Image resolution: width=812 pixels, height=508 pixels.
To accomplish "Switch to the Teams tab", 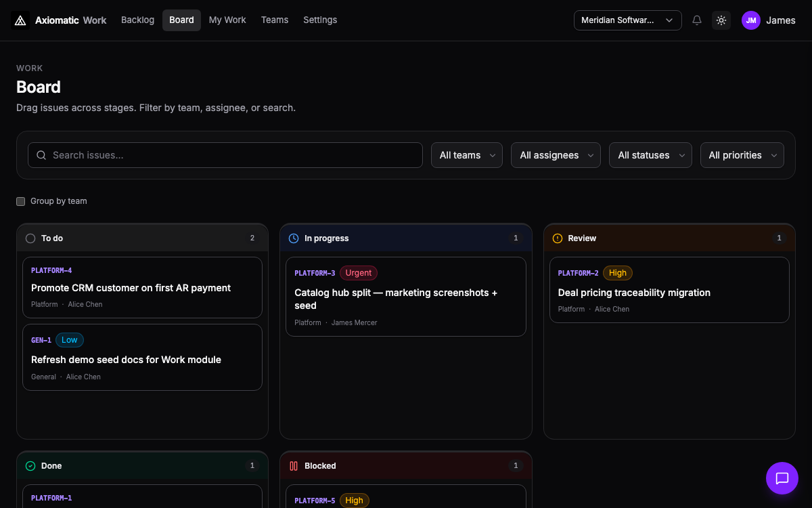I will pyautogui.click(x=275, y=20).
